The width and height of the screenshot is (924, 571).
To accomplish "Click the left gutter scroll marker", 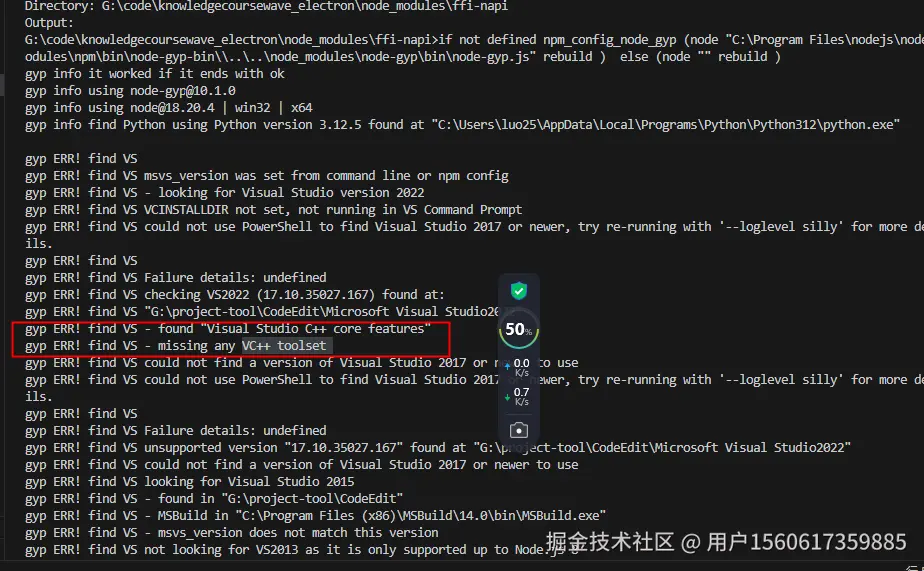I will [2, 84].
